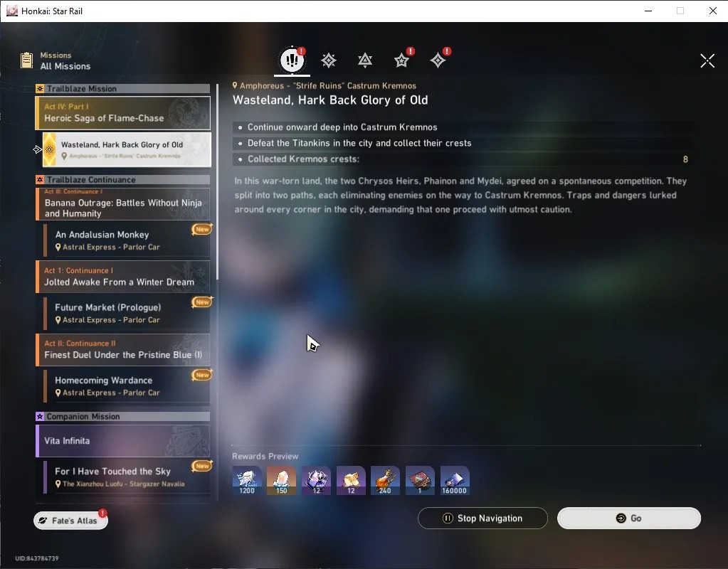Select the All Missions filter tab icon
Viewport: 728px width, 569px height.
tap(292, 60)
